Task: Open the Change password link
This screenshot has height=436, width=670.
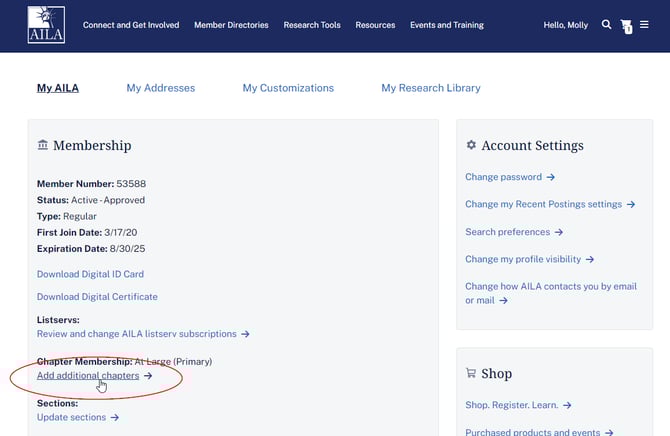Action: point(504,177)
